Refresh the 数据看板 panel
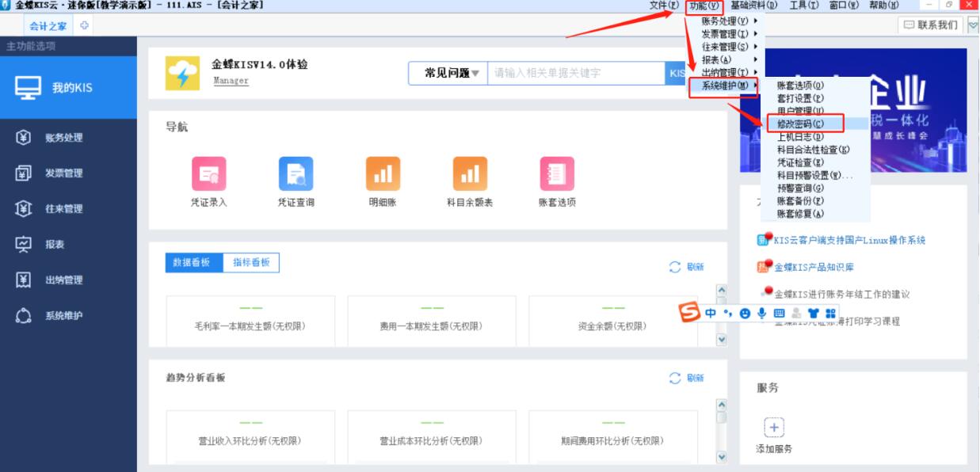 [686, 267]
